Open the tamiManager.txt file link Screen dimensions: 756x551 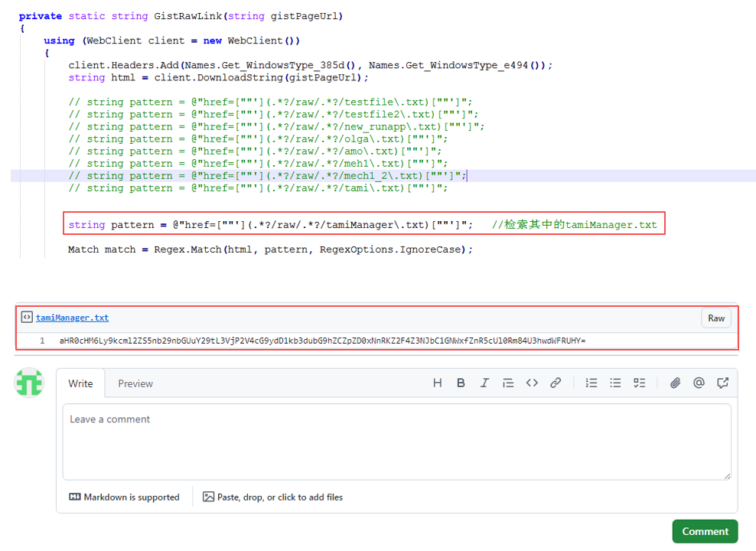pos(72,318)
